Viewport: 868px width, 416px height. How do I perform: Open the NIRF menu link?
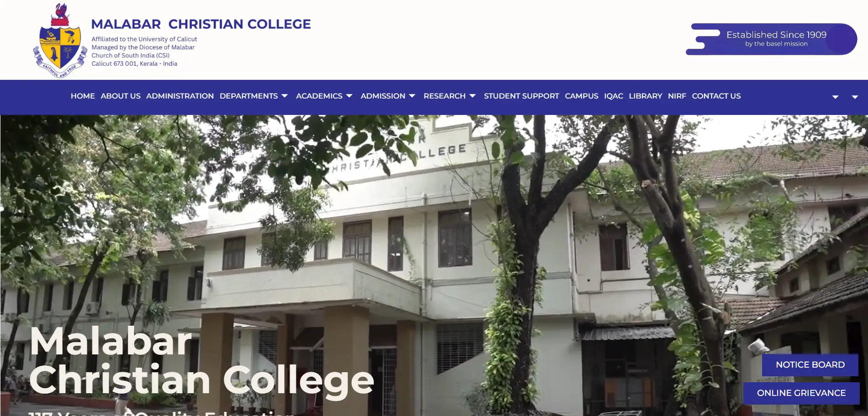click(x=677, y=96)
